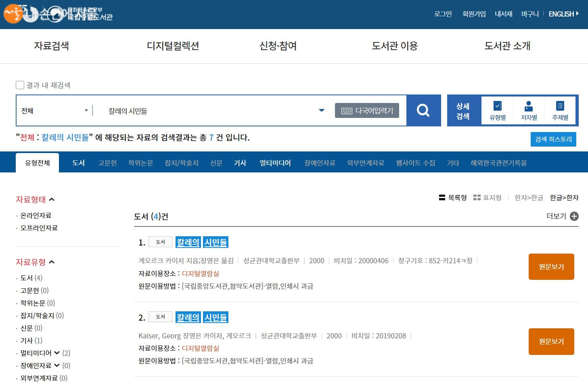
Task: Filter by 온라인자료
Action: click(36, 215)
